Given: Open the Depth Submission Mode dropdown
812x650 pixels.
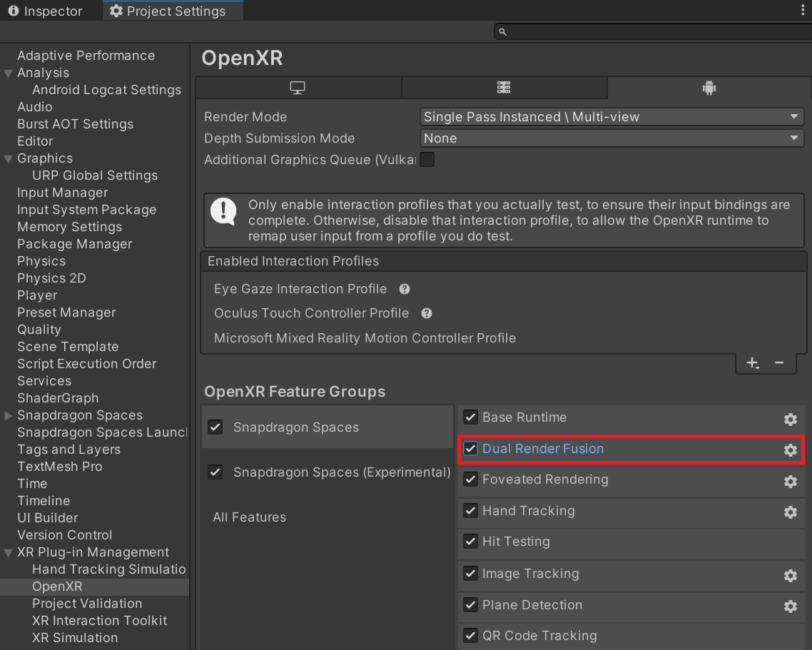Looking at the screenshot, I should pyautogui.click(x=611, y=138).
